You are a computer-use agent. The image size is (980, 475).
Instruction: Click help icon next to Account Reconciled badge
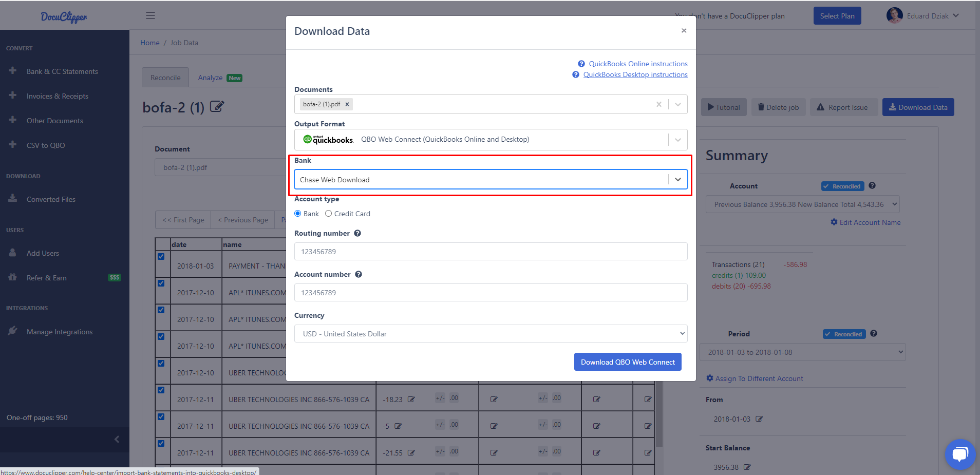tap(872, 186)
